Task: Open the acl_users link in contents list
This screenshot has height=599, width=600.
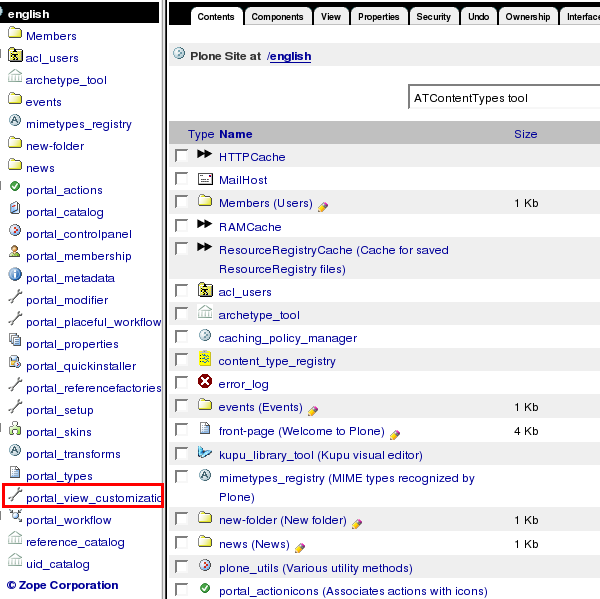Action: [x=245, y=292]
